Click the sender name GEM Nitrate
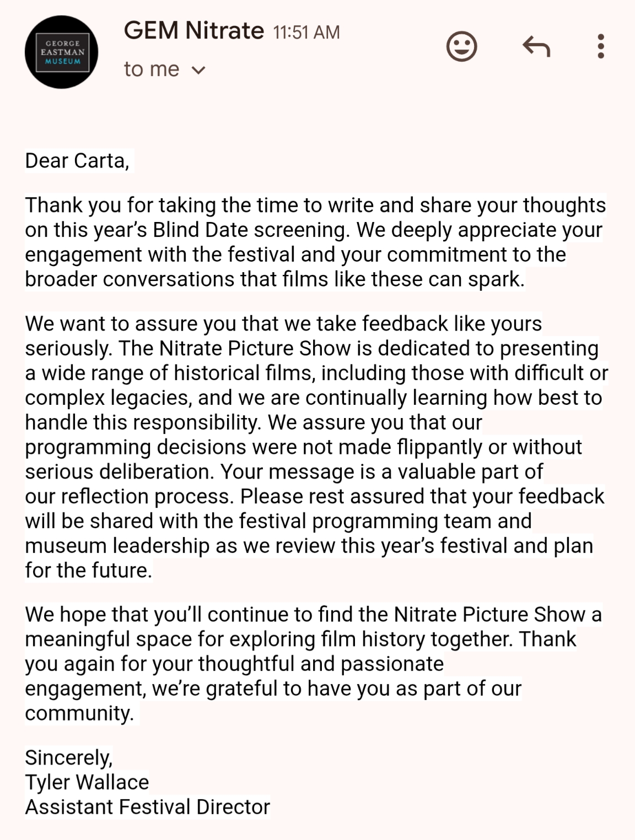Image resolution: width=635 pixels, height=840 pixels. pos(193,30)
